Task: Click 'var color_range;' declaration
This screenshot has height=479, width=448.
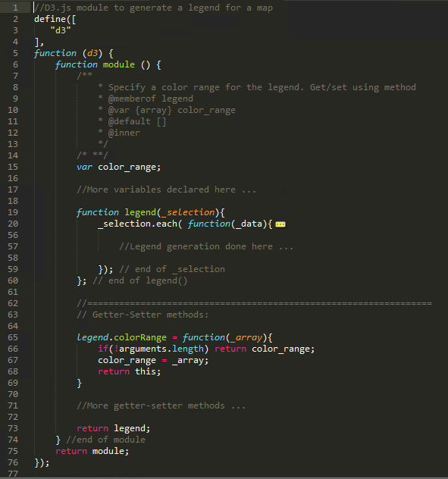Action: point(118,167)
